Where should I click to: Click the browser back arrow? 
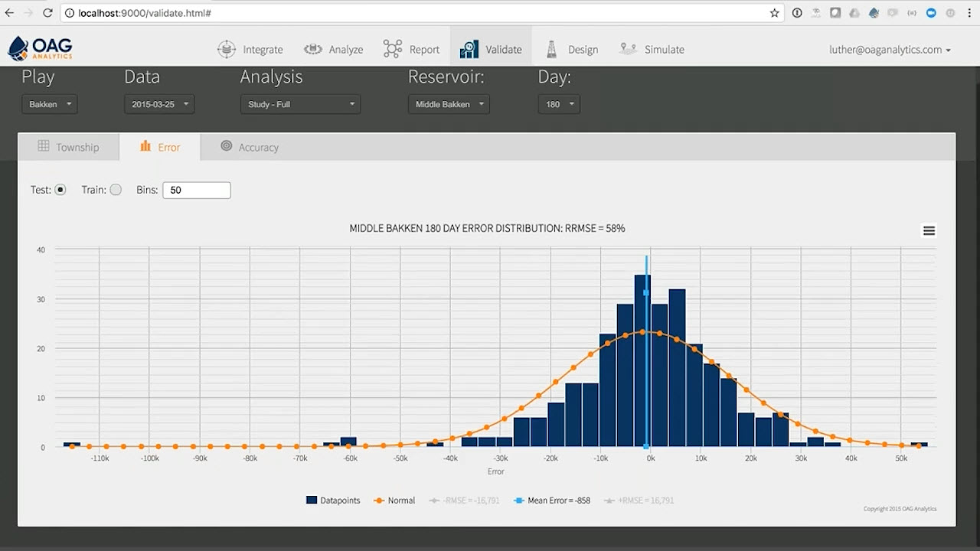coord(9,13)
